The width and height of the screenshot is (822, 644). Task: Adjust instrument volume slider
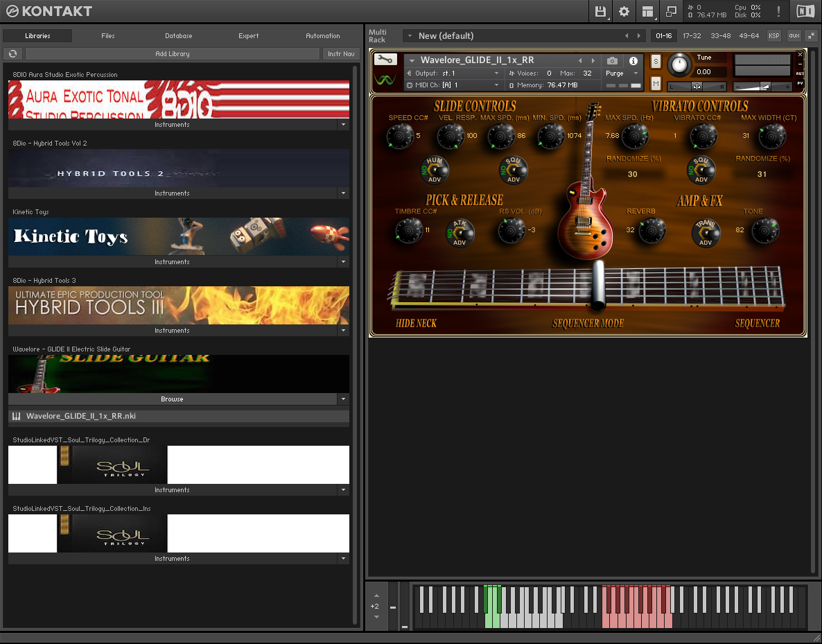[763, 86]
